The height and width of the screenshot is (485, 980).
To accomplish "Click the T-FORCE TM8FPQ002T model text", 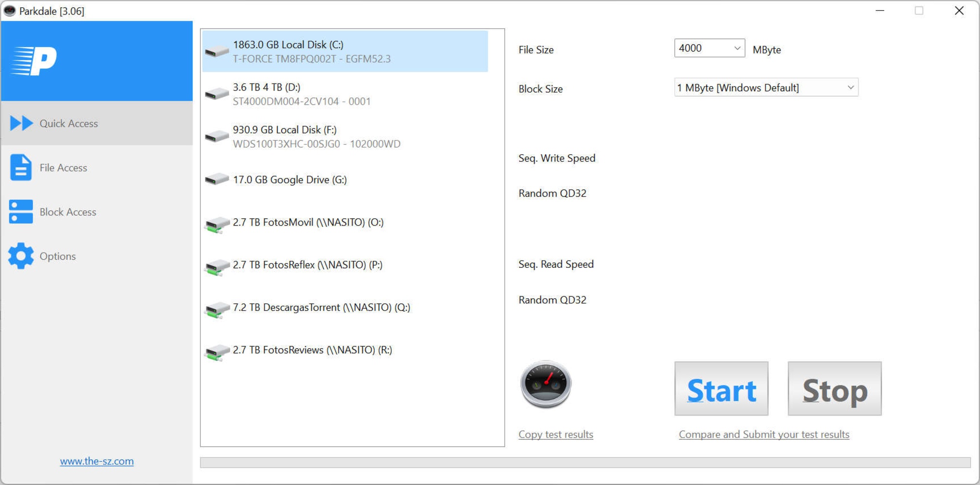I will [285, 59].
